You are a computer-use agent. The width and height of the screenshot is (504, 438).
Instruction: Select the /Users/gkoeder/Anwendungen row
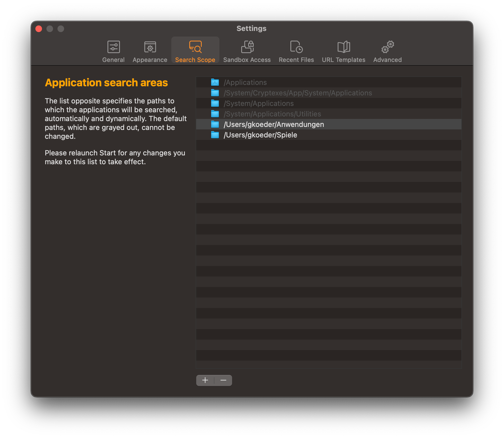pyautogui.click(x=329, y=124)
